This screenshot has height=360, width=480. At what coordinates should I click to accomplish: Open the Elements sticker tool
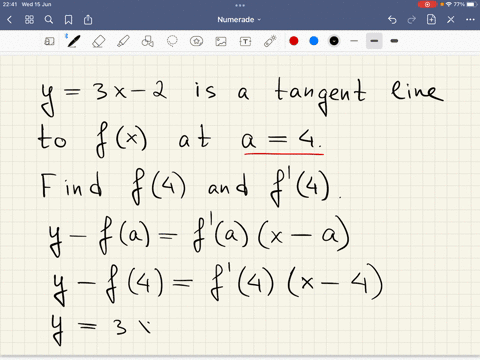196,41
